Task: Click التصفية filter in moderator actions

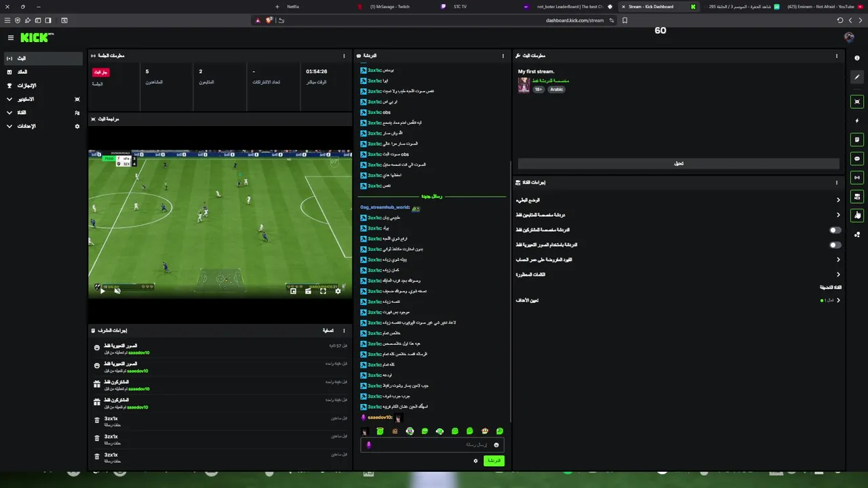Action: click(x=328, y=331)
